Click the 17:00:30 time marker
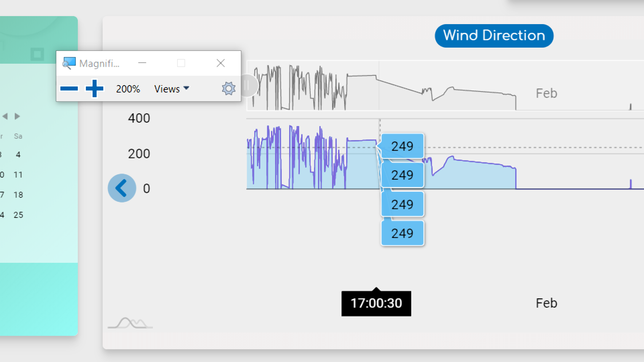This screenshot has height=362, width=644. click(x=376, y=303)
